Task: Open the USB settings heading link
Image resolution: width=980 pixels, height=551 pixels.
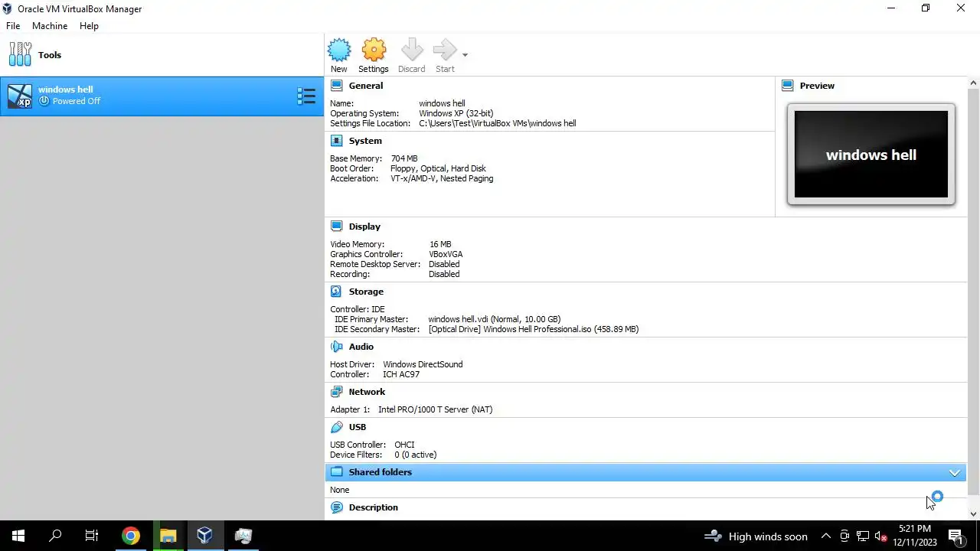Action: pyautogui.click(x=358, y=427)
